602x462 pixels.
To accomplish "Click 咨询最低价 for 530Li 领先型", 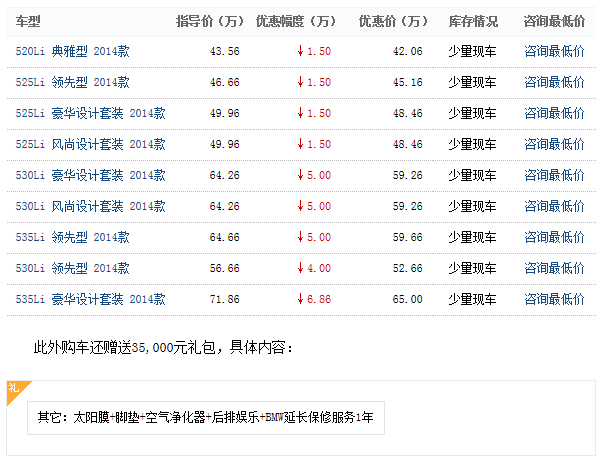I will (x=554, y=268).
